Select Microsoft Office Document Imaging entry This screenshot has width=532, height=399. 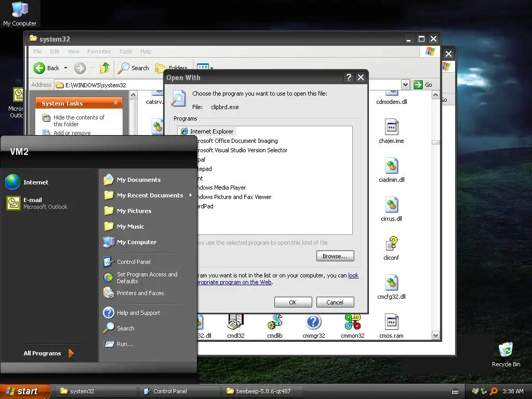[x=237, y=141]
